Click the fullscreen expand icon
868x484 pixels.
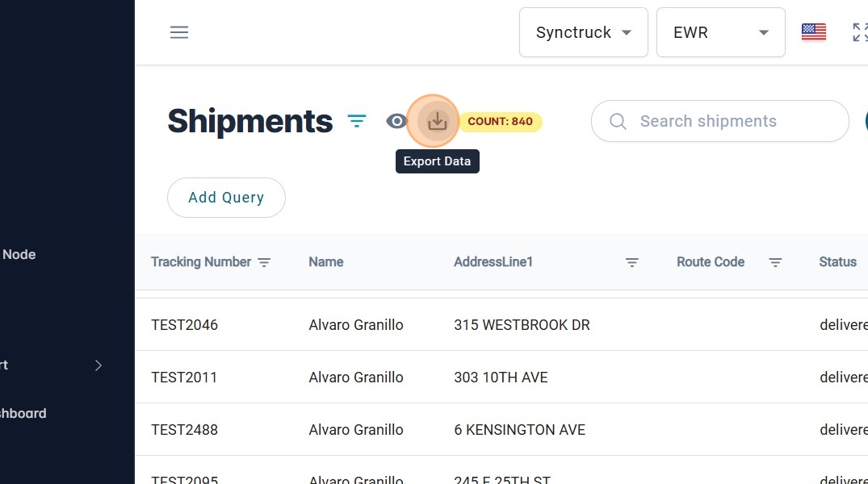860,32
